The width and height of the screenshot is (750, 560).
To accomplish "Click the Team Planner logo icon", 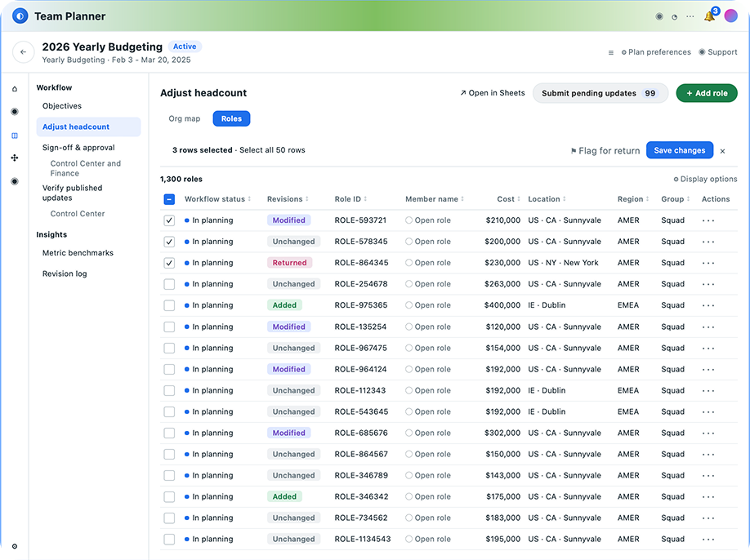I will click(x=20, y=16).
